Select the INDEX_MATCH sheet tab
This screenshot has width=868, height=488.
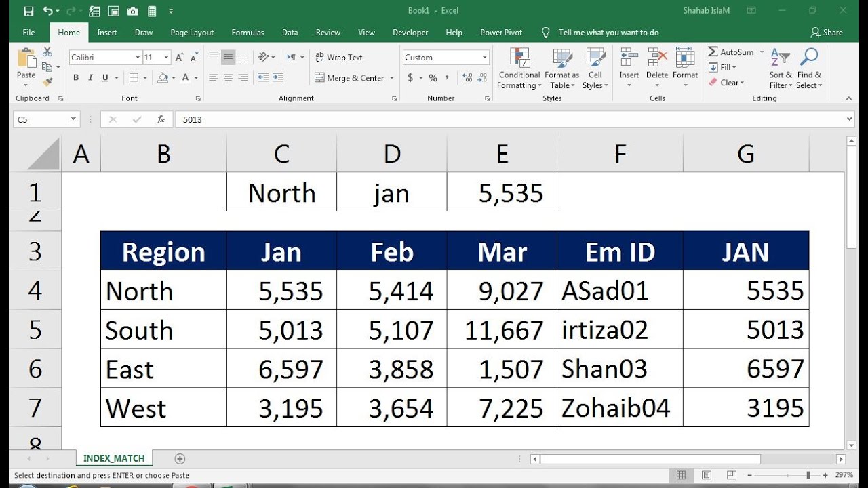point(114,458)
